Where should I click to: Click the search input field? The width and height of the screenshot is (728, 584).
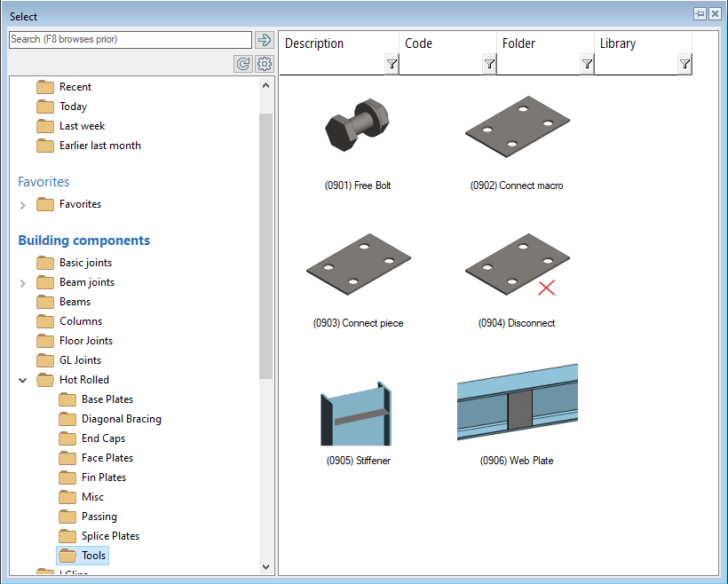(x=130, y=40)
